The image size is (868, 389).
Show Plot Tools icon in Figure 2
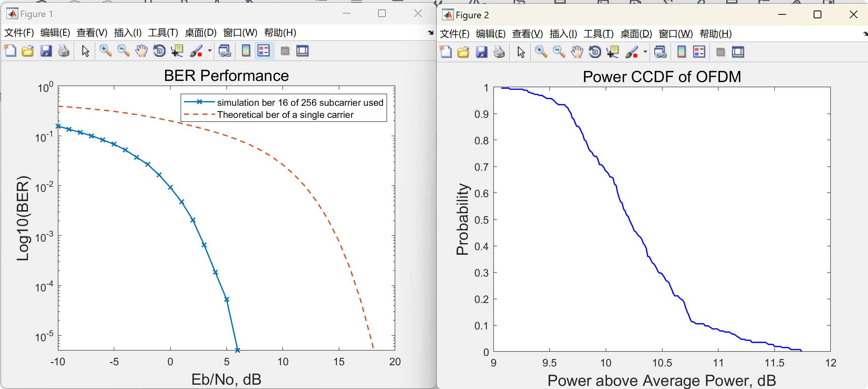tap(738, 52)
